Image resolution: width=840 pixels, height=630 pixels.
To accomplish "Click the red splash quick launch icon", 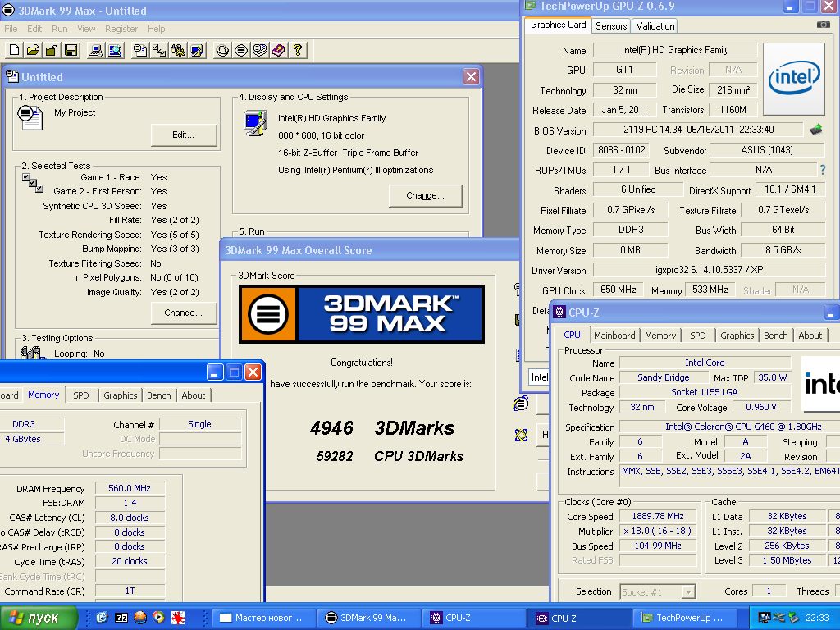I will tap(178, 618).
